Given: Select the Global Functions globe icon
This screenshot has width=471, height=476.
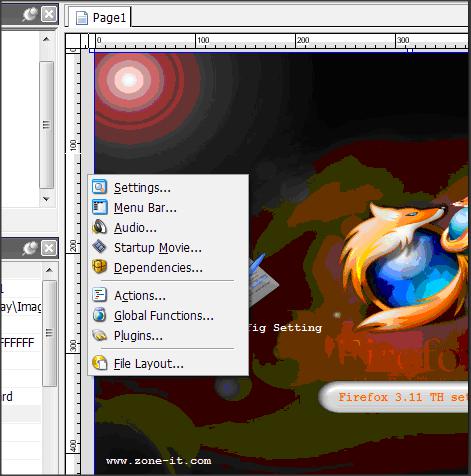Looking at the screenshot, I should point(99,315).
